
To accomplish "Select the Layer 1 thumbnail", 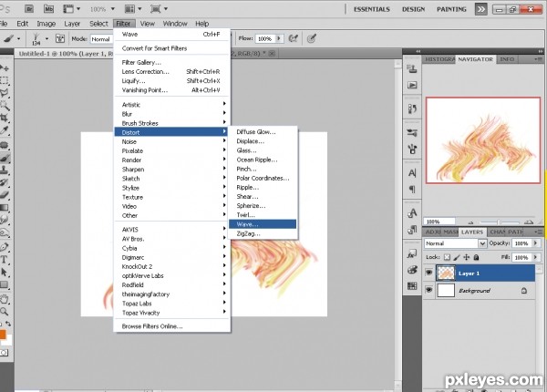I will click(x=446, y=273).
